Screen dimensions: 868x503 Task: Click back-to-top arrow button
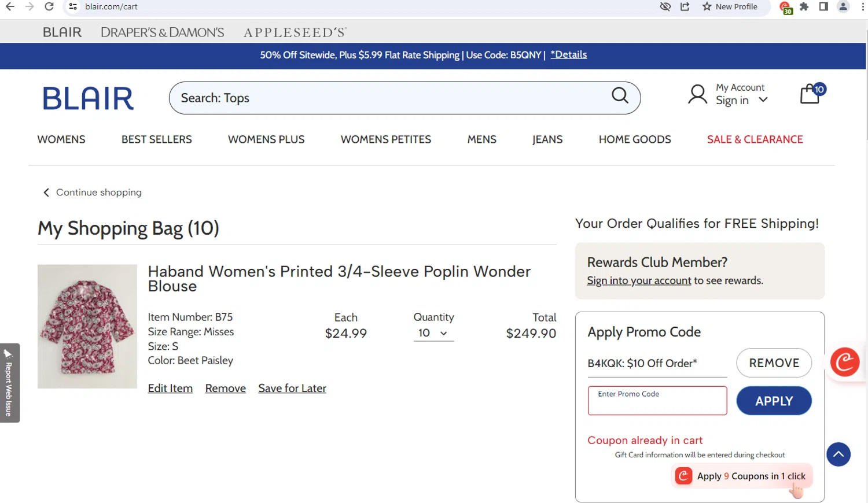838,454
